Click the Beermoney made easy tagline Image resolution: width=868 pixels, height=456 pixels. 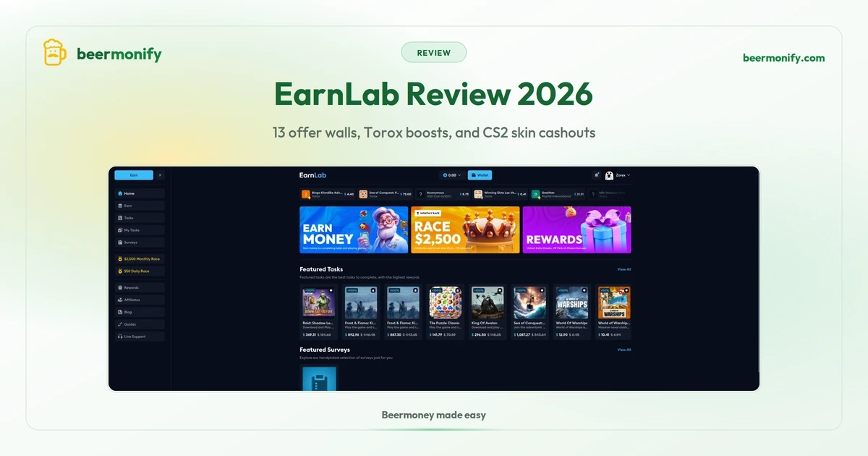click(434, 415)
